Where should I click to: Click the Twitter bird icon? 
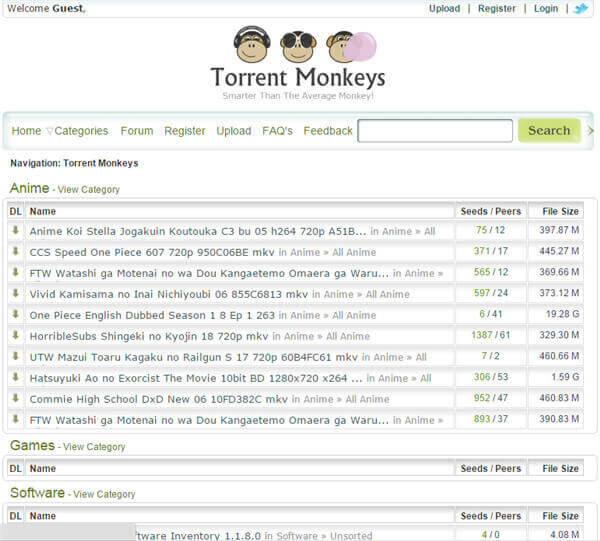580,8
